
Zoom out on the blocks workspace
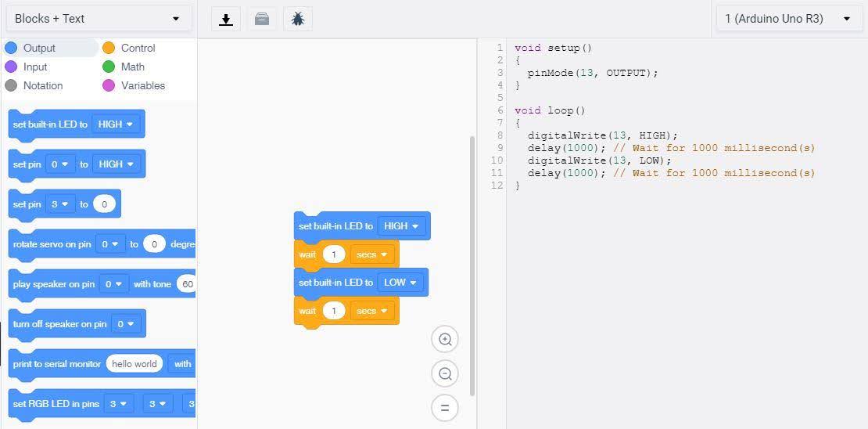pyautogui.click(x=445, y=374)
